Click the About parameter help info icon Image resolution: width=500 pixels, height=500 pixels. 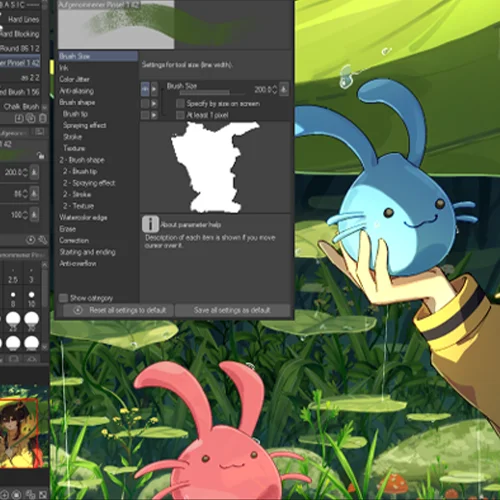(x=150, y=224)
